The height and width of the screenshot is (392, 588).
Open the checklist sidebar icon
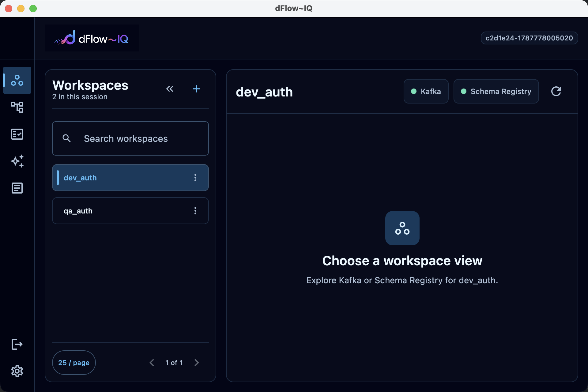(x=17, y=134)
